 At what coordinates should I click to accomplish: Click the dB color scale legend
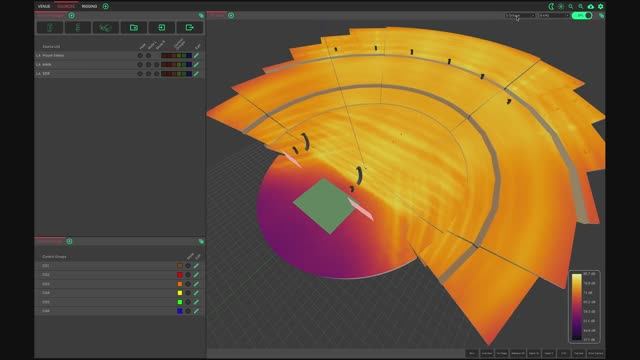pos(584,307)
